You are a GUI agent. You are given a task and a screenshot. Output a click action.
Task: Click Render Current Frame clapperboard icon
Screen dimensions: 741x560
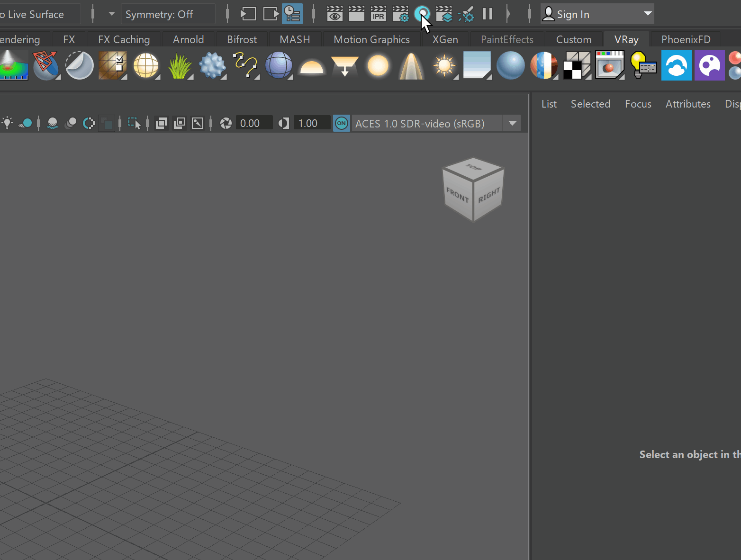point(356,14)
